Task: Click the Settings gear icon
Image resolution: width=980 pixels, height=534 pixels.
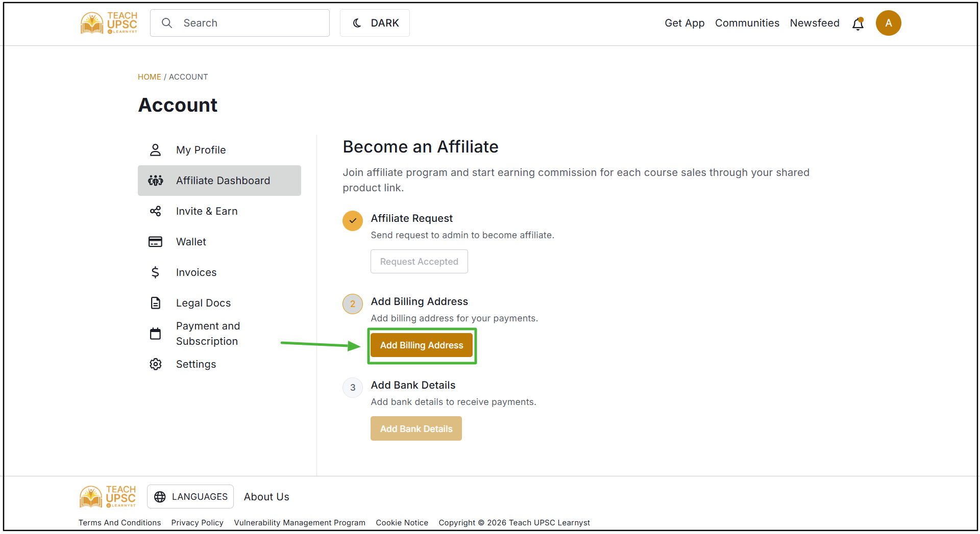Action: click(x=155, y=364)
